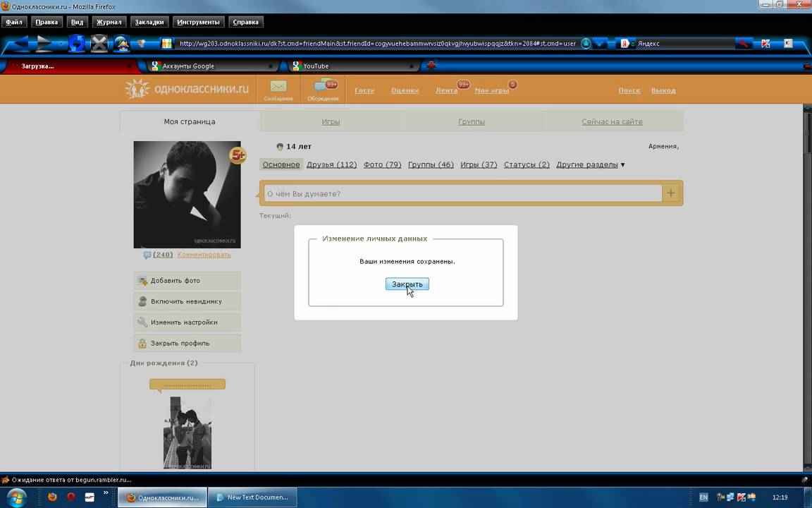This screenshot has height=508, width=812.
Task: Open the Лента link
Action: point(446,91)
